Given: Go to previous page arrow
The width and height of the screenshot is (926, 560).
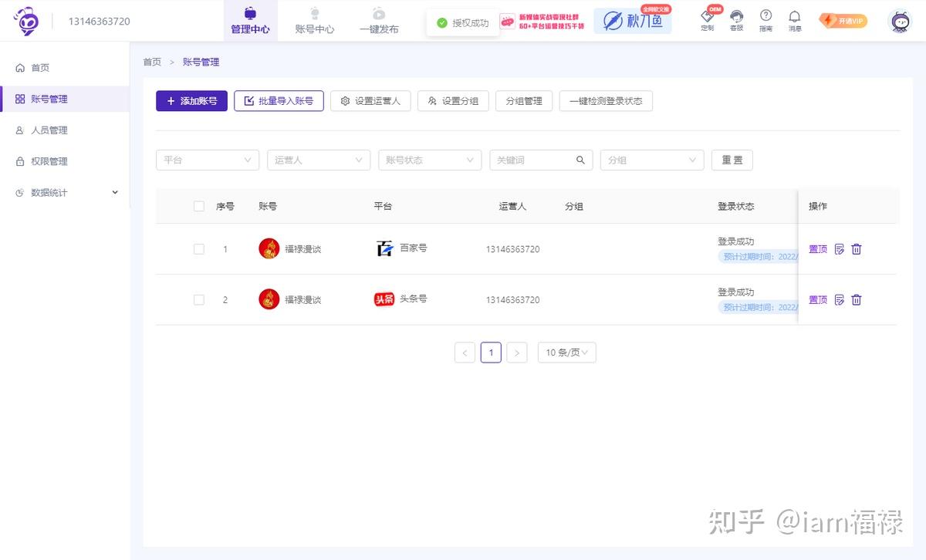Looking at the screenshot, I should click(x=465, y=353).
